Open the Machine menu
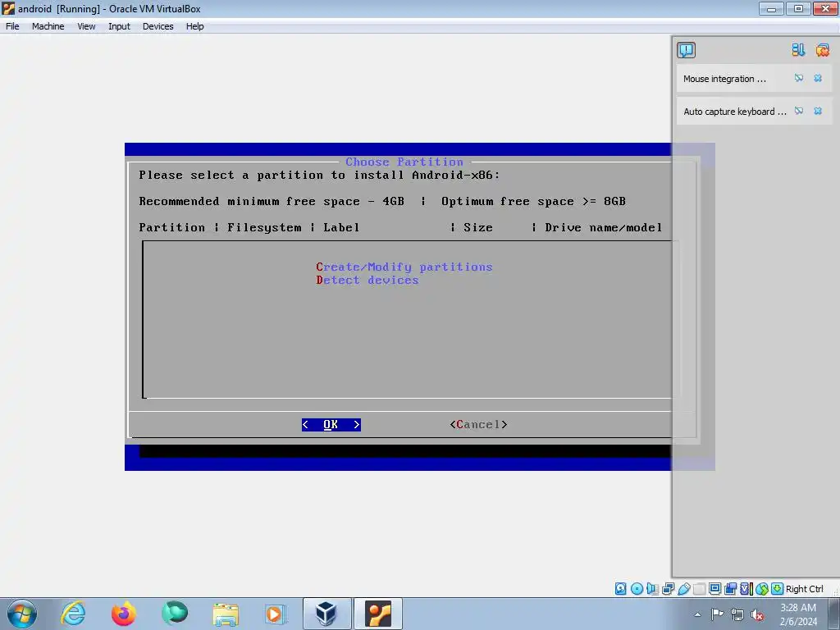840x630 pixels. pos(48,26)
